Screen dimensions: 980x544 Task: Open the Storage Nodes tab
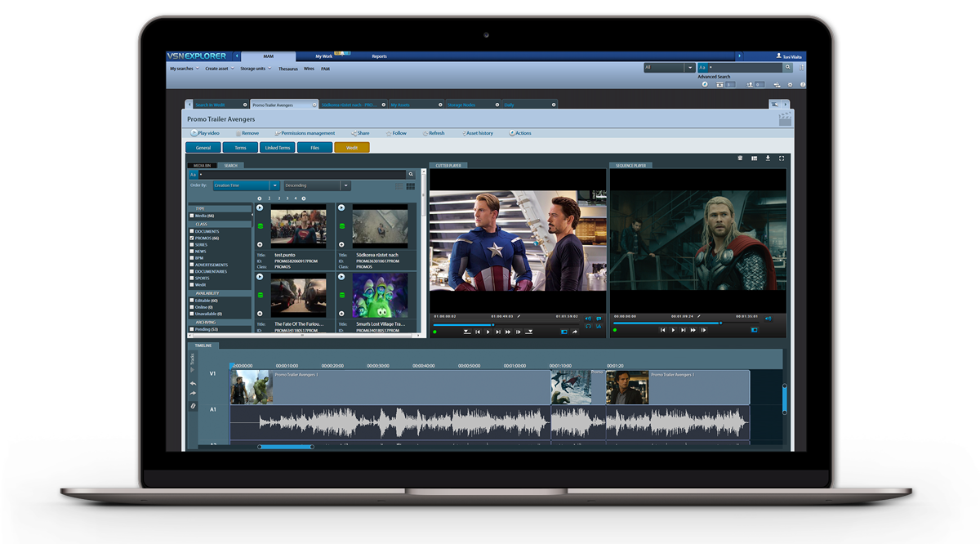[473, 105]
